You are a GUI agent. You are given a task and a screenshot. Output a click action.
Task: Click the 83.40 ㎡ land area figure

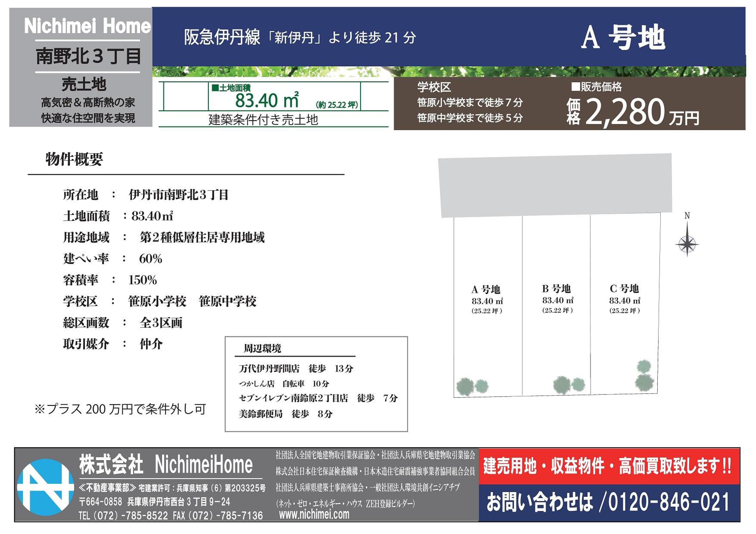coord(267,100)
